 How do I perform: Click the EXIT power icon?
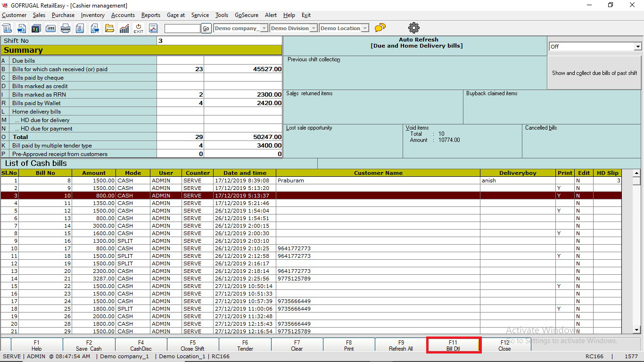point(139,28)
